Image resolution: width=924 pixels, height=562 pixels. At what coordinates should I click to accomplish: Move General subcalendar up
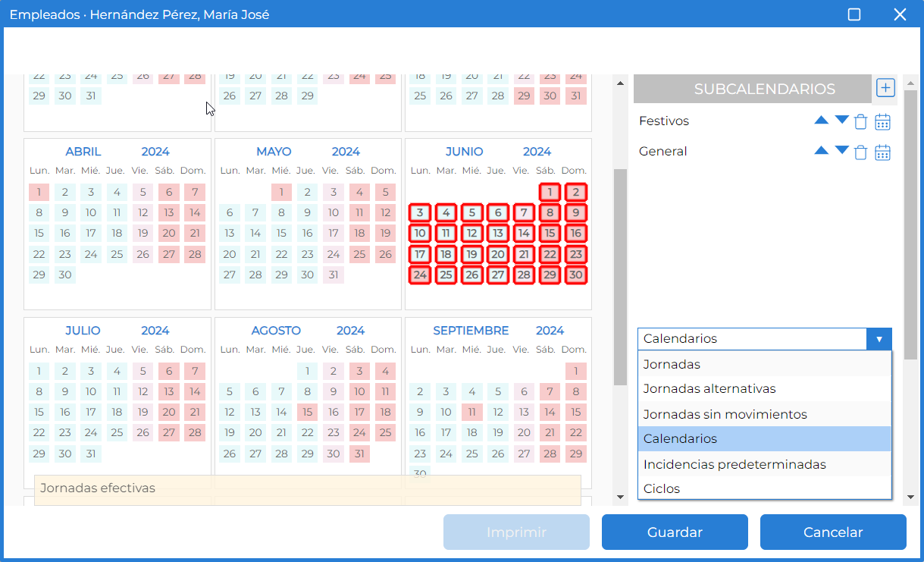point(822,150)
